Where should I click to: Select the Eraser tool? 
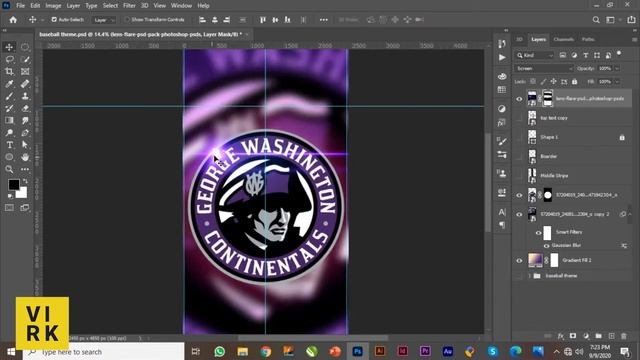click(25, 109)
